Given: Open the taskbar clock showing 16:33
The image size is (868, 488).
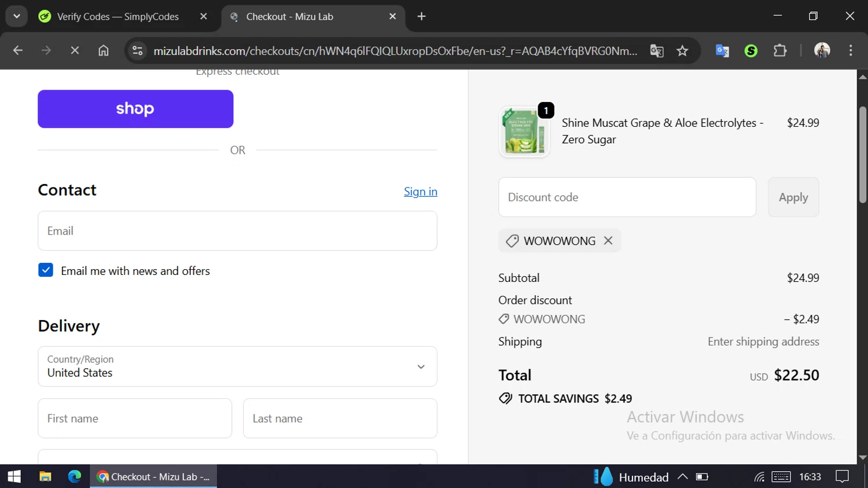Looking at the screenshot, I should pyautogui.click(x=810, y=476).
